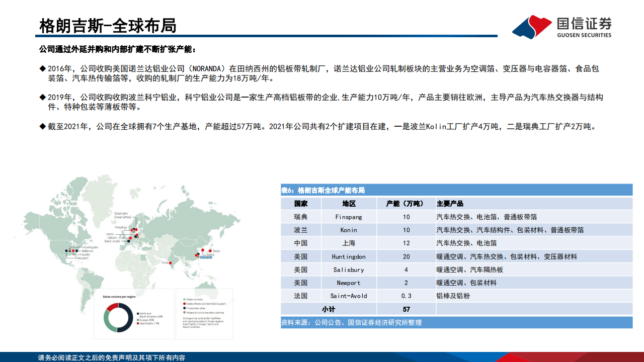Viewport: 644px width, 362px height.
Task: Click the 2016年 NORANDA acquisition bullet
Action: (x=319, y=73)
